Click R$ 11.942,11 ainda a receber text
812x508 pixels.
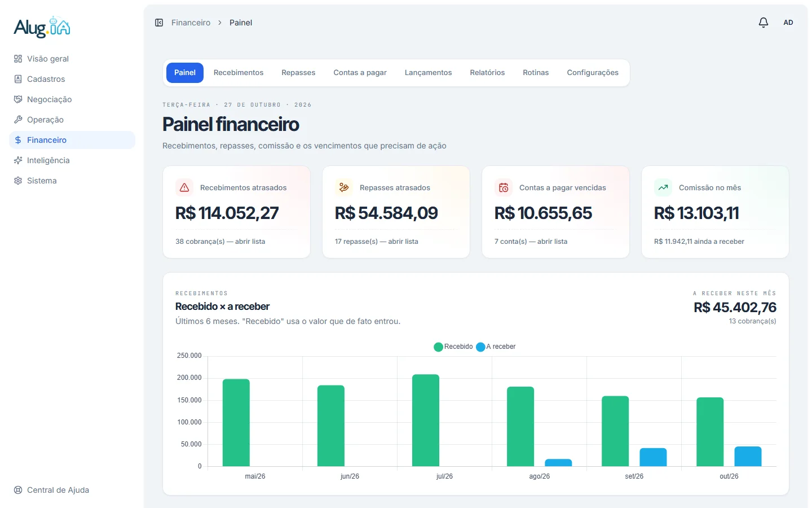click(699, 241)
